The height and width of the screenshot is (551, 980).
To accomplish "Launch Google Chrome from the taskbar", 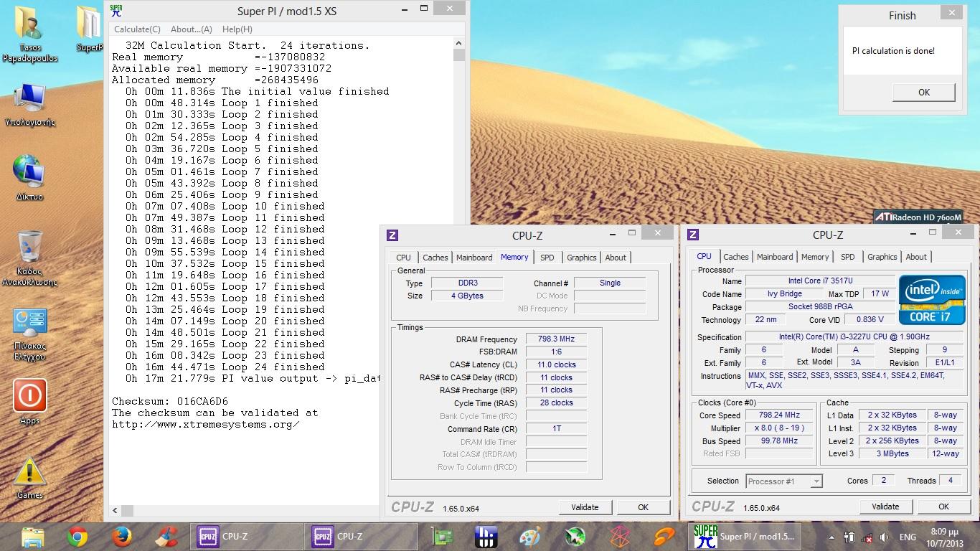I will 77,536.
